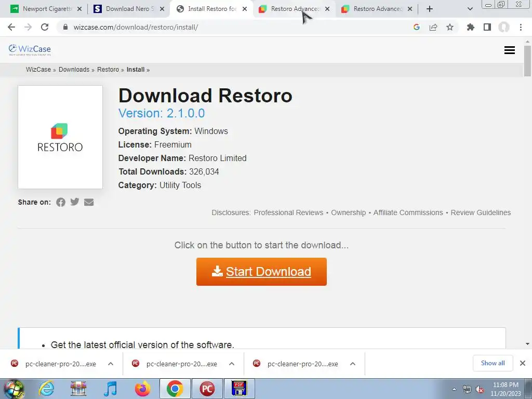Open the music note taskbar app
532x399 pixels.
point(110,389)
